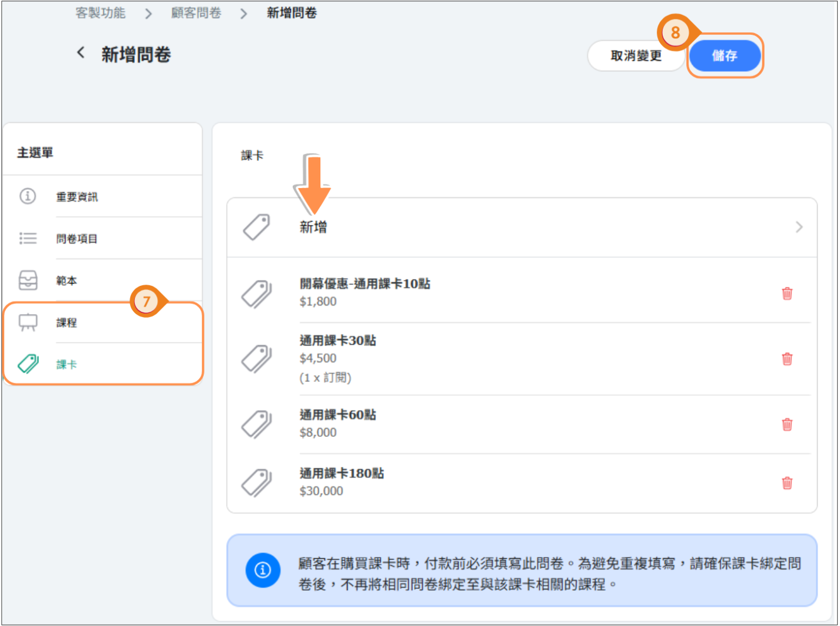Expand the 新增 row chevron

[799, 227]
